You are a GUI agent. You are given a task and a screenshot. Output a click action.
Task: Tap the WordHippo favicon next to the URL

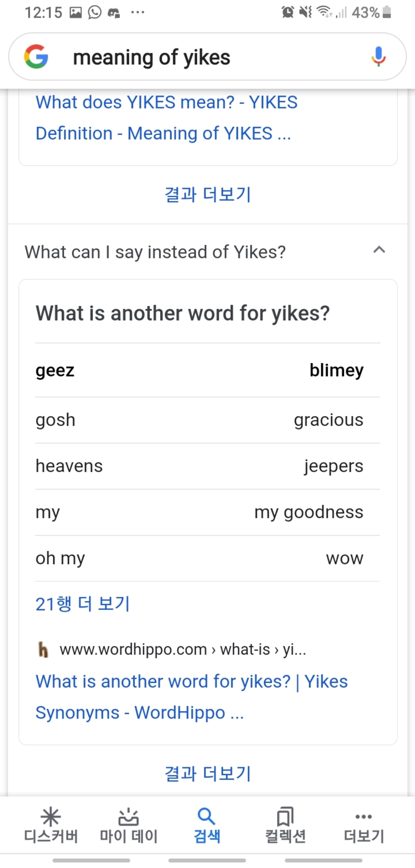44,649
